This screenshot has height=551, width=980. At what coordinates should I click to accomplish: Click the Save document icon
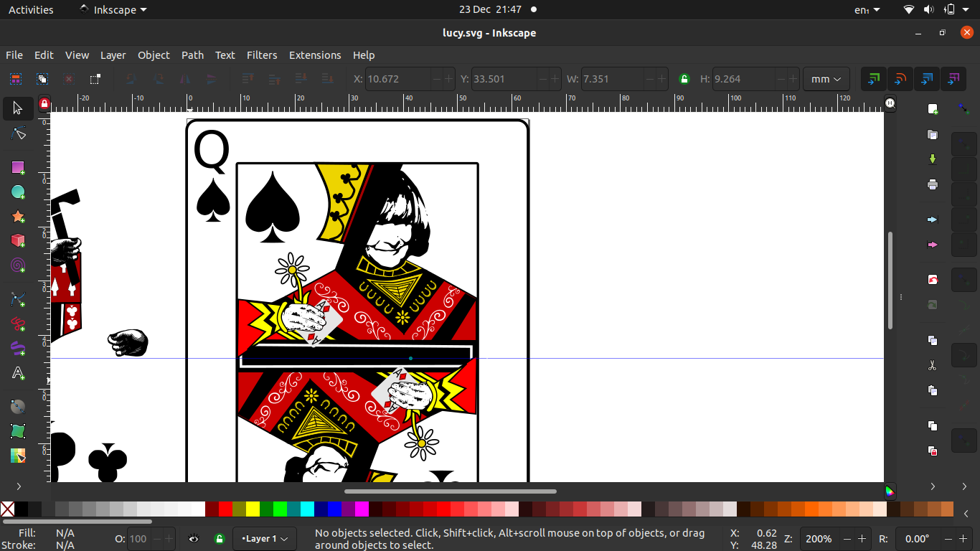tap(933, 159)
